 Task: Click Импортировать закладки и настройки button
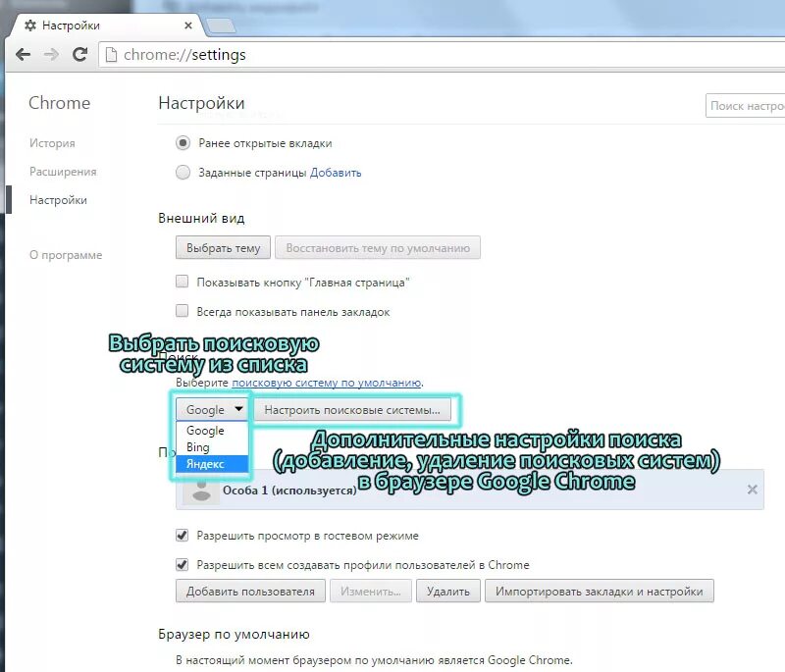[x=600, y=591]
